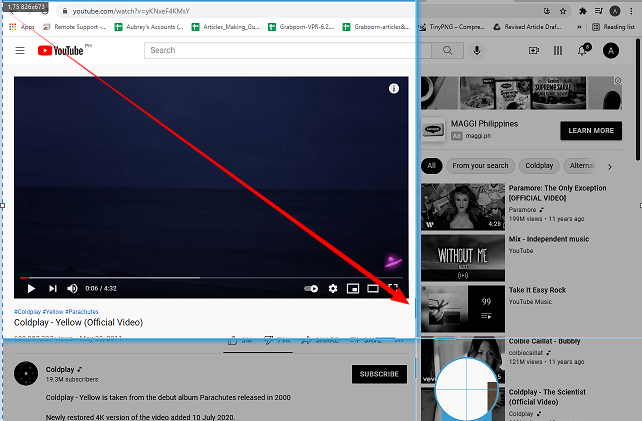Screen dimensions: 642x421
Task: Open Revised Article Draft bookmark
Action: (527, 27)
